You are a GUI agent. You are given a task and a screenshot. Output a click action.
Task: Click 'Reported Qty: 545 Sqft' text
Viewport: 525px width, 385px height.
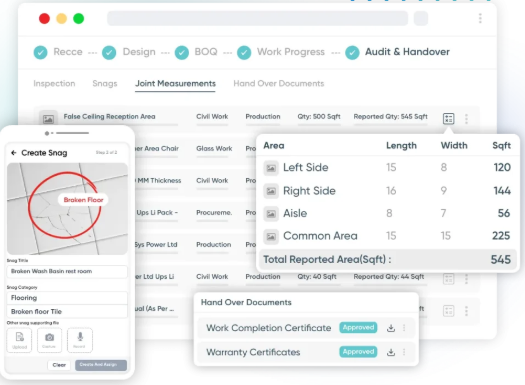tap(390, 117)
